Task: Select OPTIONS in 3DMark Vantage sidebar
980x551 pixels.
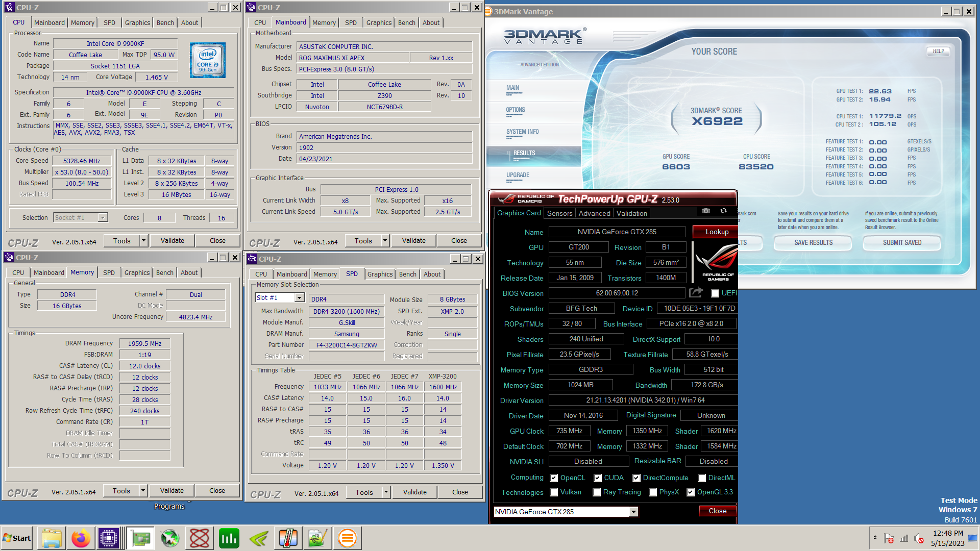Action: (516, 110)
